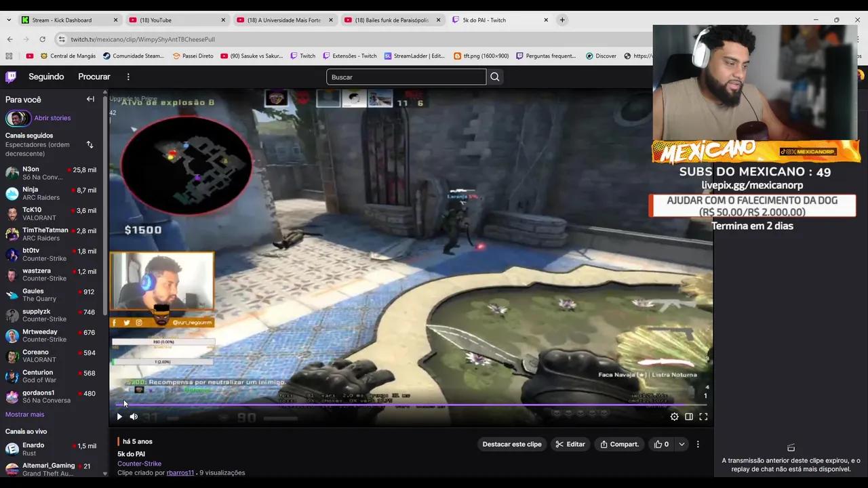This screenshot has height=488, width=868.
Task: Open the tab search dropdown arrow
Action: (x=9, y=20)
